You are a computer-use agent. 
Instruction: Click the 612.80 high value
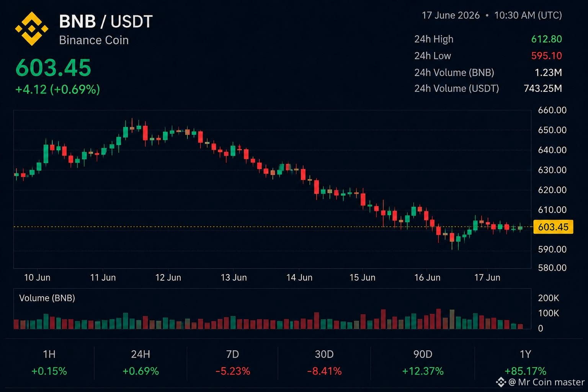coord(547,39)
